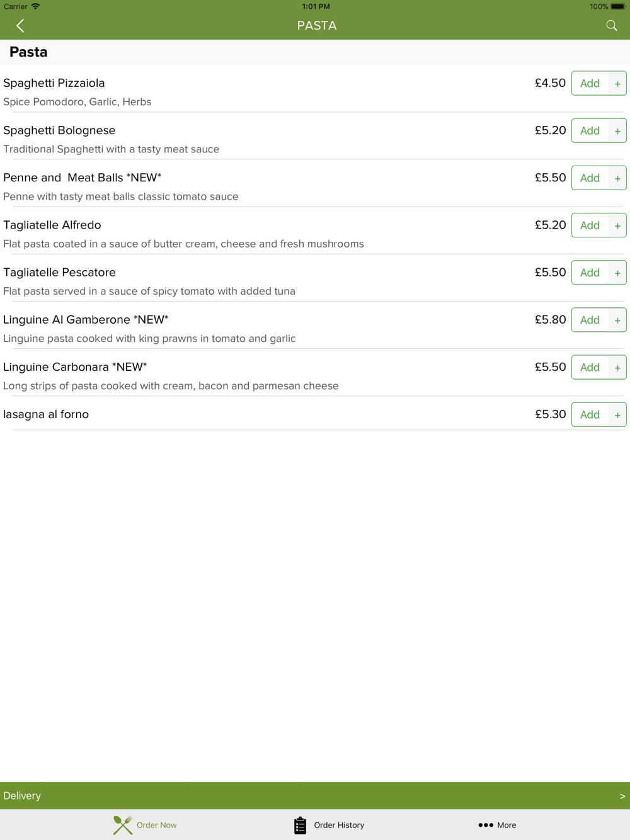
Task: Tap plus icon for Tagliatelle Alfredo
Action: (x=617, y=225)
